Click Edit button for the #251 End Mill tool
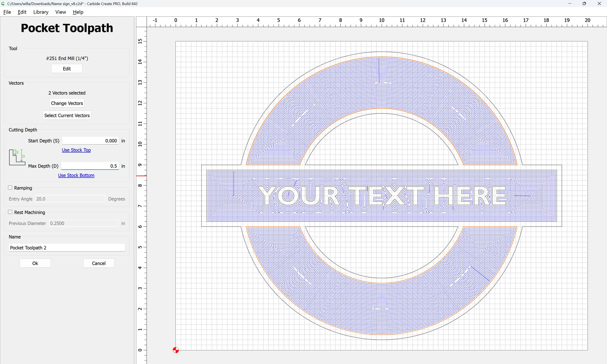Viewport: 607px width, 364px height. tap(67, 69)
